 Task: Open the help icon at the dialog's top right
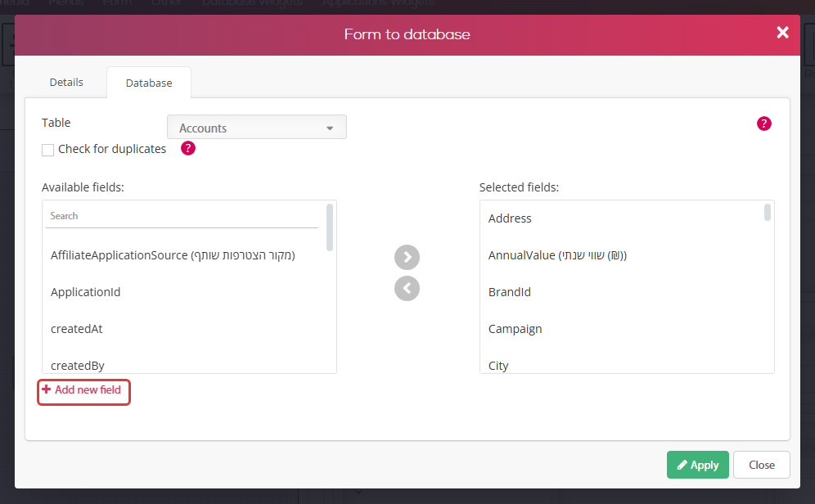click(x=763, y=124)
